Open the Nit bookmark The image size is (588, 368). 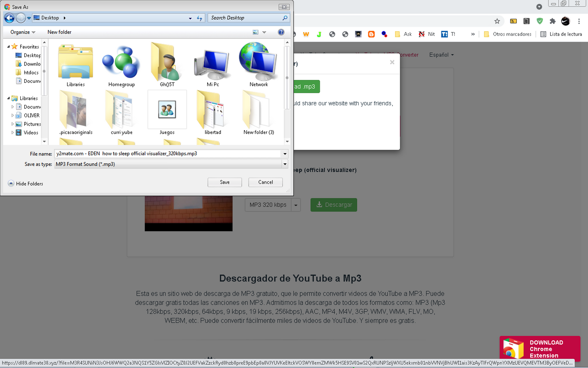pos(427,34)
